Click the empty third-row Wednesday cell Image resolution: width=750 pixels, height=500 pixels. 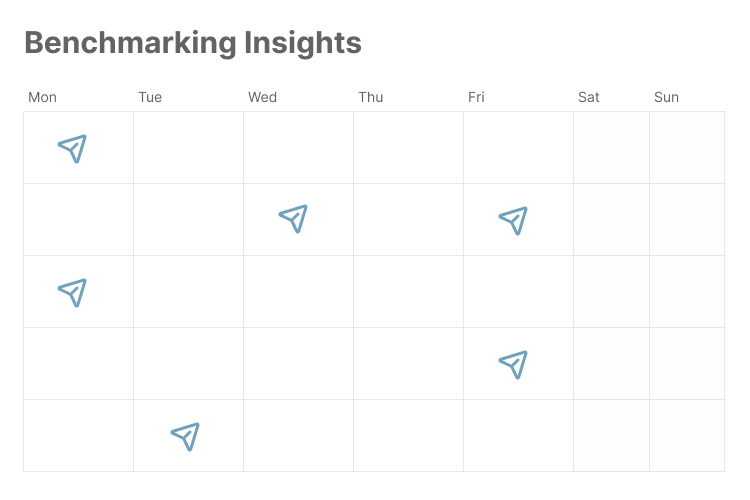(298, 292)
